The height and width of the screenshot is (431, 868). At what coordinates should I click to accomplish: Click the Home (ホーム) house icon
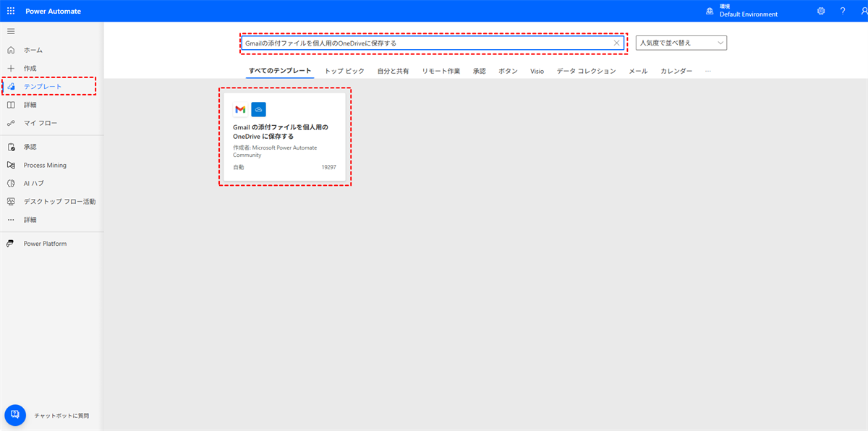pos(11,50)
